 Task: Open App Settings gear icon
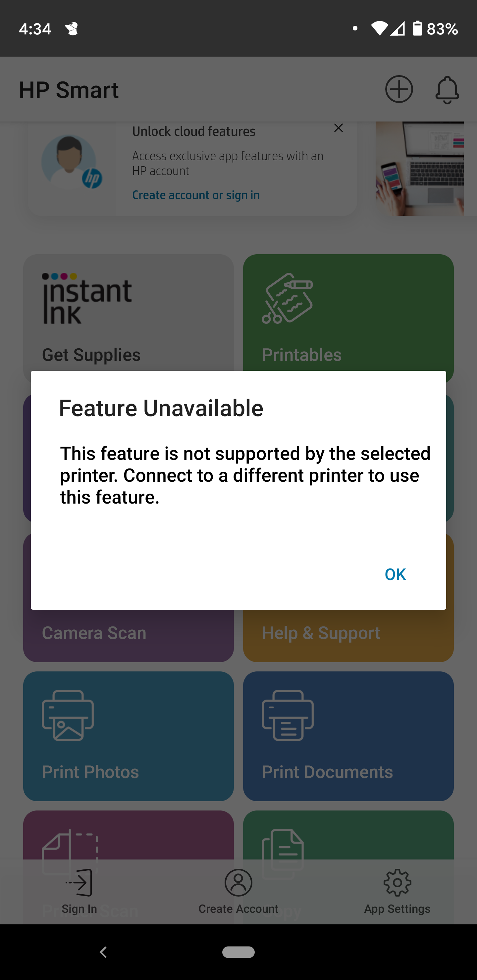pos(397,882)
